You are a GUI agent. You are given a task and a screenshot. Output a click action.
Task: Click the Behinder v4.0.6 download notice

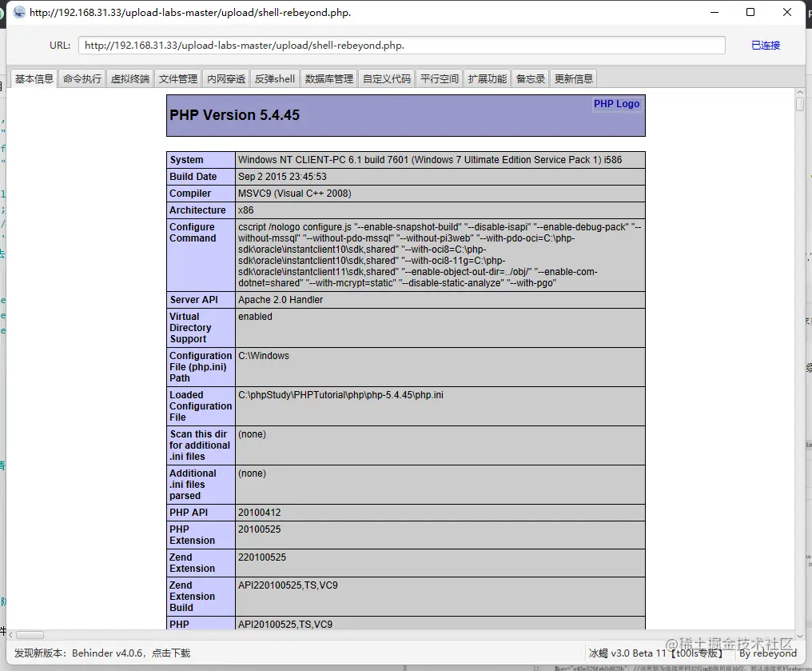(102, 653)
